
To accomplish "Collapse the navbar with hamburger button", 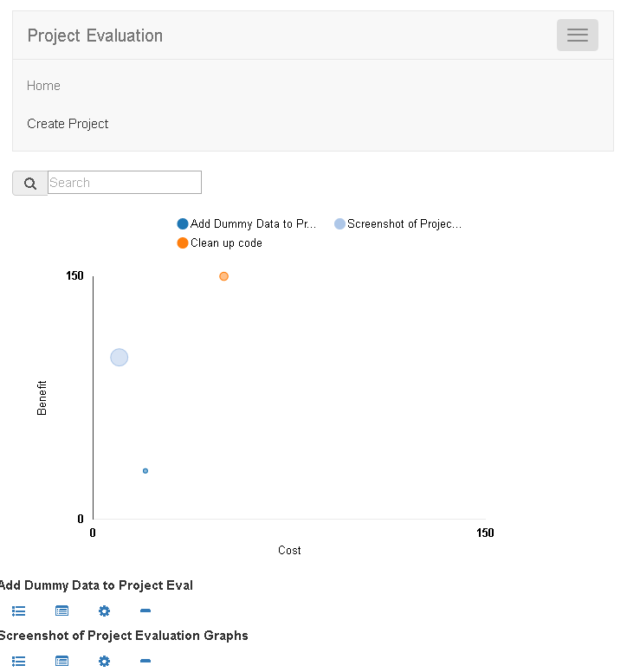I will (x=577, y=36).
